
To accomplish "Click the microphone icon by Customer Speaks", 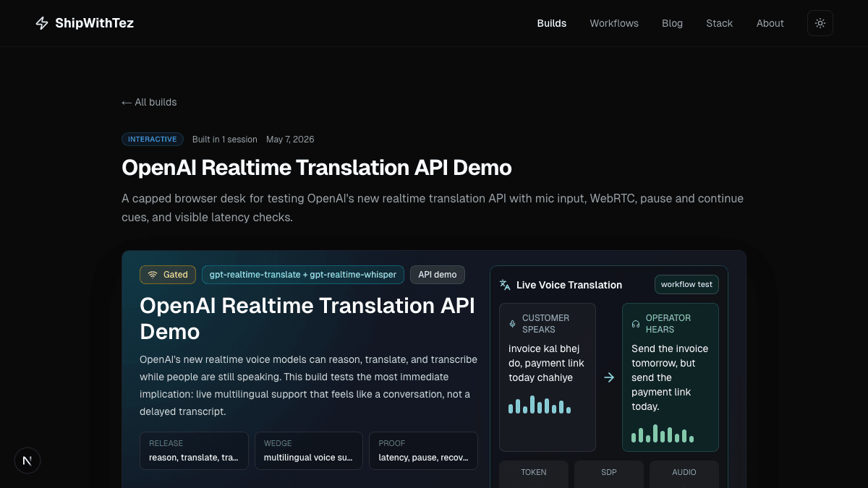I will point(513,324).
